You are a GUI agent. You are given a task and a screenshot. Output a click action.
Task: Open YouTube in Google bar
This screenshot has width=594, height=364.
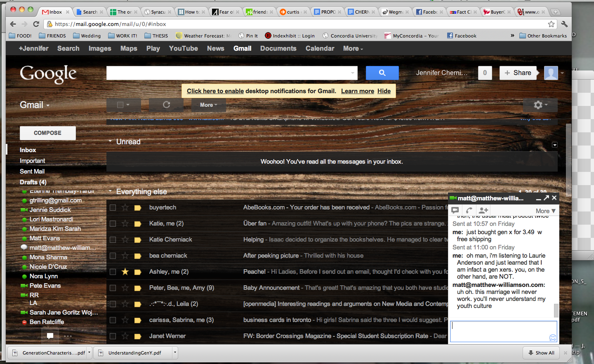[x=183, y=48]
